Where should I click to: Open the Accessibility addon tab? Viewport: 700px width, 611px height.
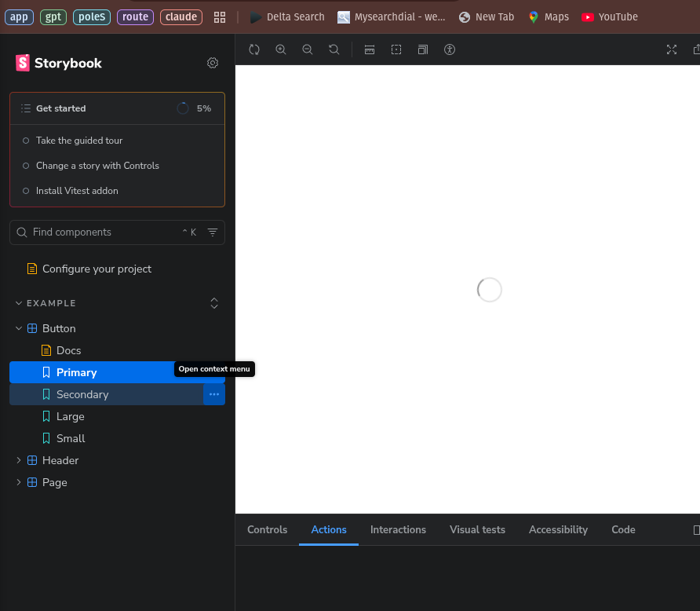(558, 530)
